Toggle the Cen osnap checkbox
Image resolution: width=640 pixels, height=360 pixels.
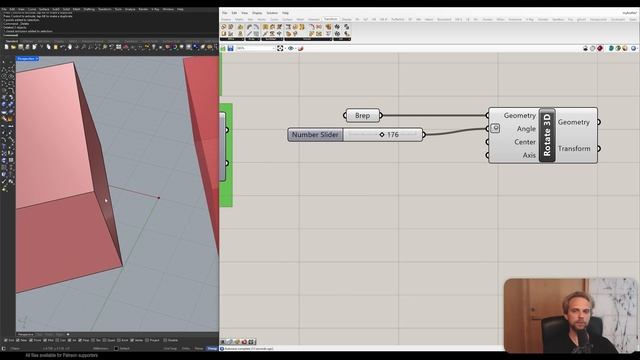click(58, 340)
